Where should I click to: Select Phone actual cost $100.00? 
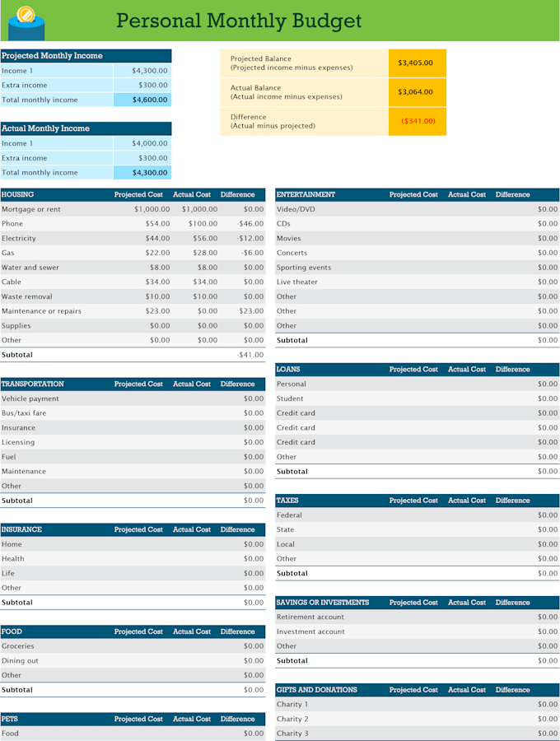203,223
